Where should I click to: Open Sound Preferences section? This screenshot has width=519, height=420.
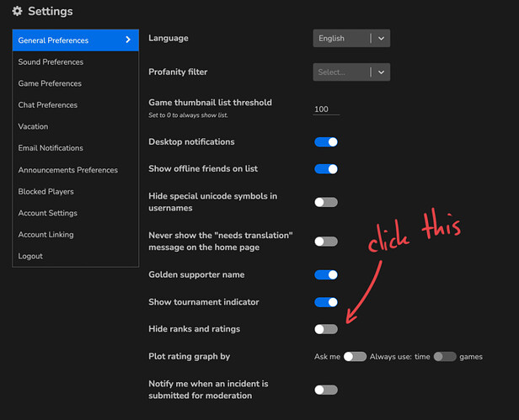coord(51,61)
